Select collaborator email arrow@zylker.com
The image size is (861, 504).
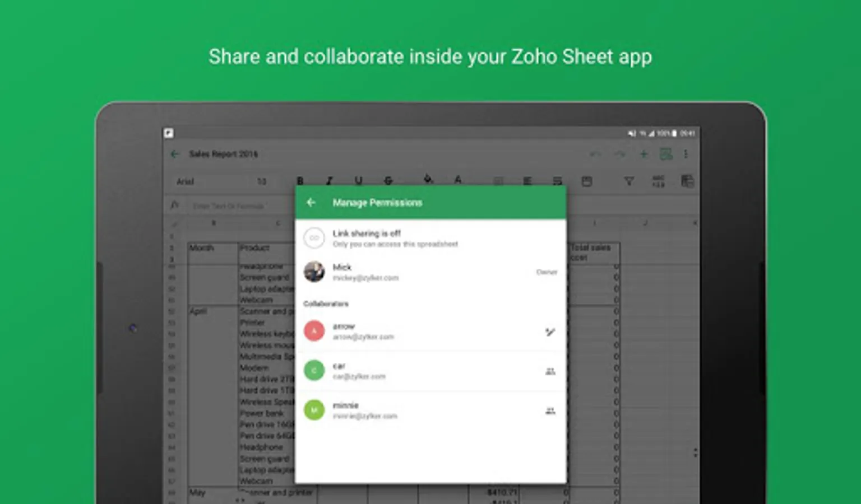tap(363, 337)
